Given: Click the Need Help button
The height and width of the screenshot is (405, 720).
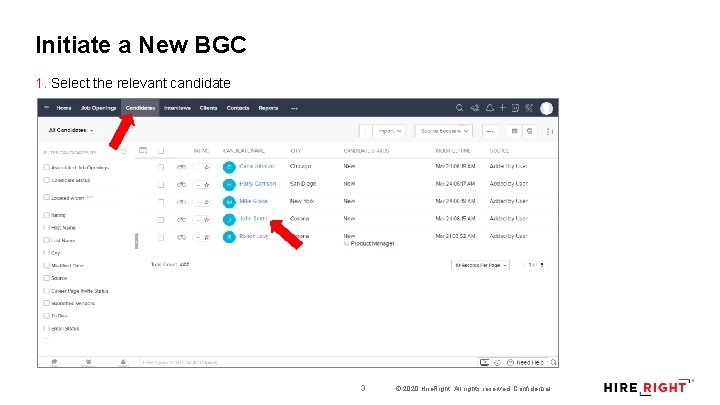Looking at the screenshot, I should [x=526, y=362].
